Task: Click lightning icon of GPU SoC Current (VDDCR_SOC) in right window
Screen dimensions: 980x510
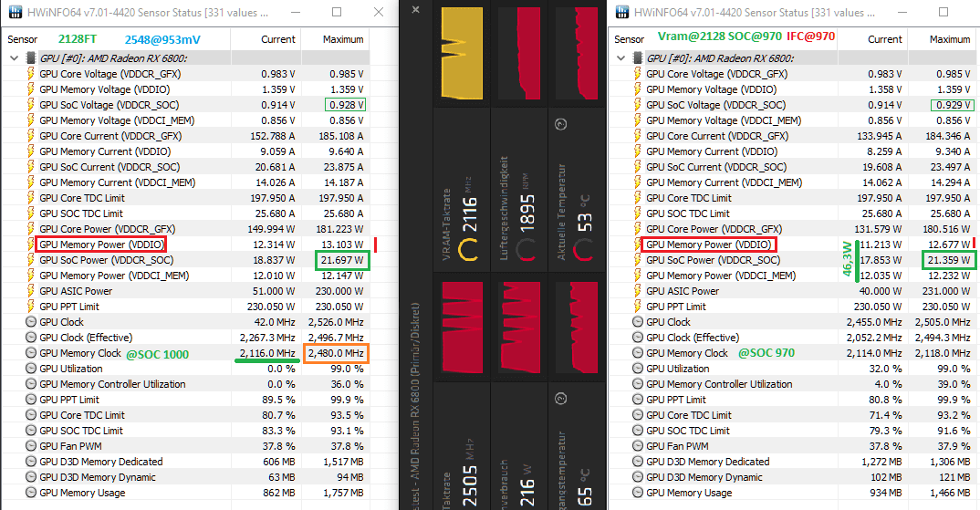Action: point(638,167)
